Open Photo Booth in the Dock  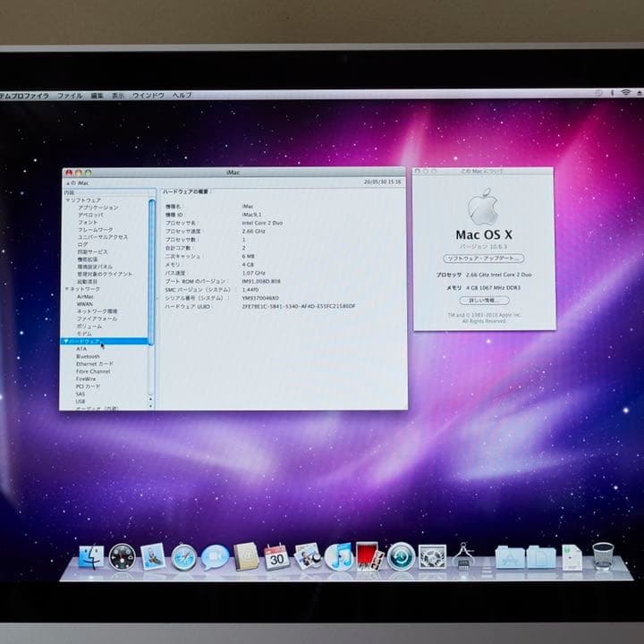[369, 556]
